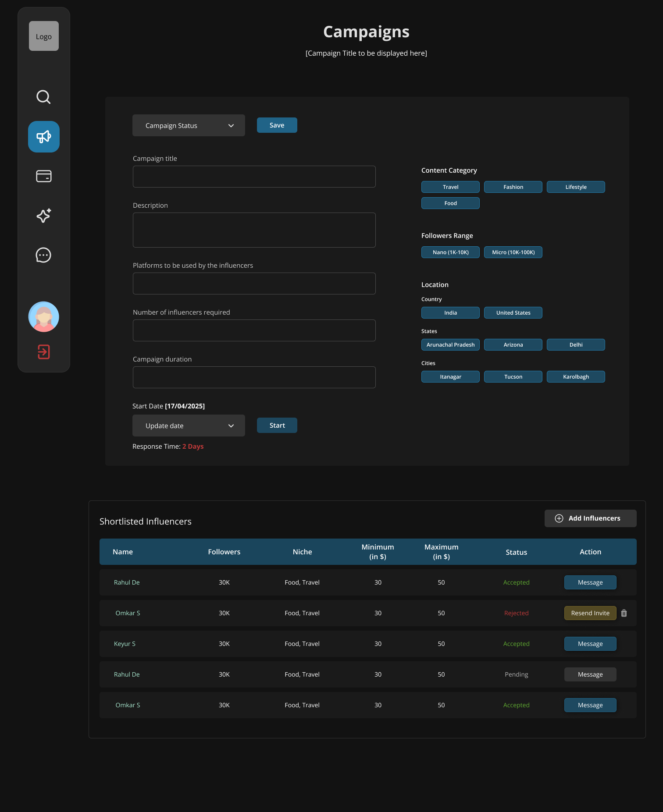
Task: Toggle the Fashion category tag
Action: pos(513,187)
